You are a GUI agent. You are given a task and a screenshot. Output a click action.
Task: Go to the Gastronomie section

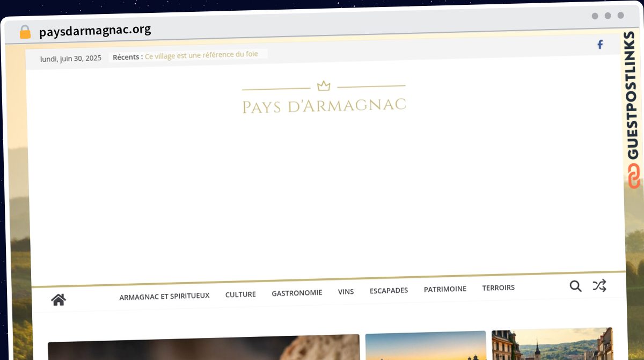(297, 293)
